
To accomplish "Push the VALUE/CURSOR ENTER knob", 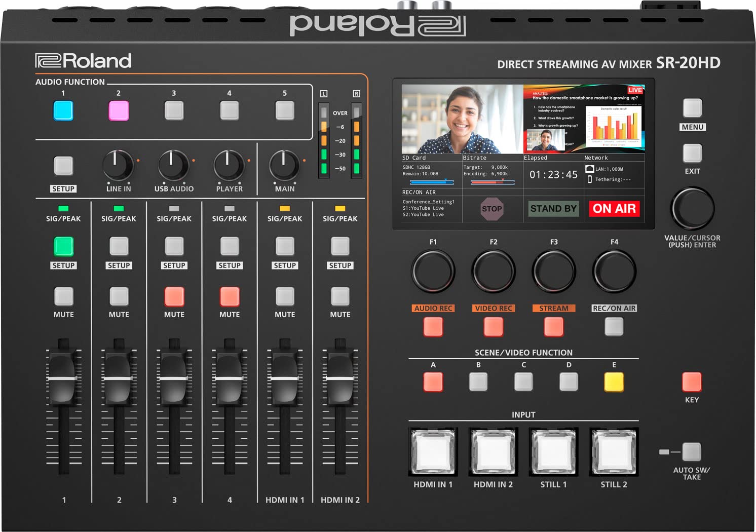I will (x=692, y=209).
